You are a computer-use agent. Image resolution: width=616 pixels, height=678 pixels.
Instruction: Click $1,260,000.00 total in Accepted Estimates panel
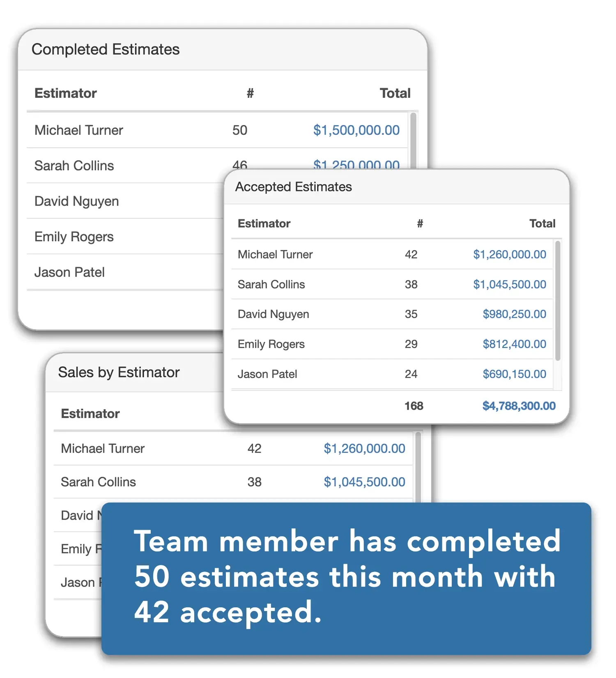tap(509, 254)
